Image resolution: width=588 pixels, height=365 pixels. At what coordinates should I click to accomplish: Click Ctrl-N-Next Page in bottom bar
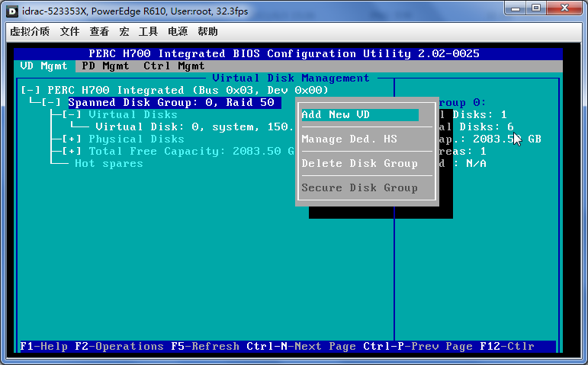click(x=301, y=346)
